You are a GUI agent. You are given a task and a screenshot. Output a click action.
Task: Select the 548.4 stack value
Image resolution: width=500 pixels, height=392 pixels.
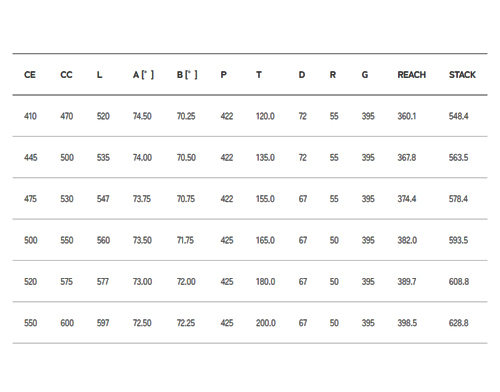click(458, 116)
